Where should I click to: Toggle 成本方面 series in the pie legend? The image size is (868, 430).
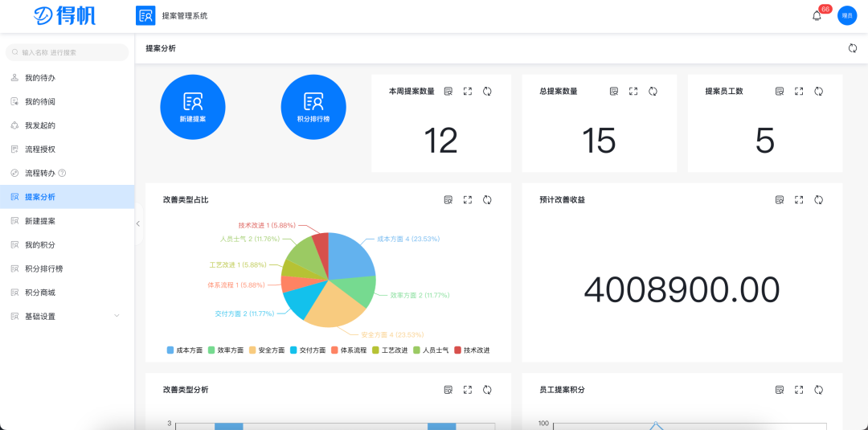[x=184, y=350]
